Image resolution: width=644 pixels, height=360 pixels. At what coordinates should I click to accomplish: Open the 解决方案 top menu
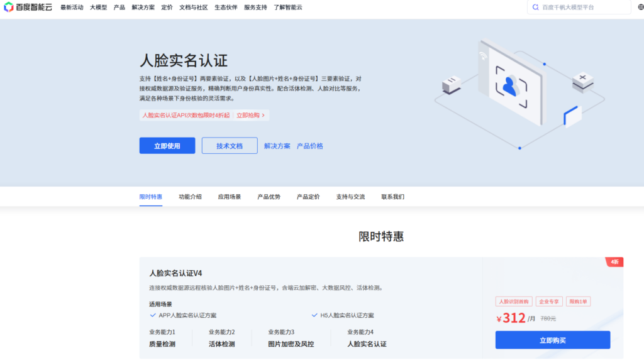[x=143, y=8]
